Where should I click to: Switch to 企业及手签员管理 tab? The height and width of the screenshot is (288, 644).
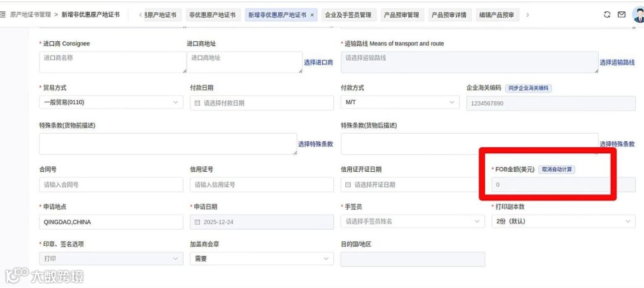[348, 15]
